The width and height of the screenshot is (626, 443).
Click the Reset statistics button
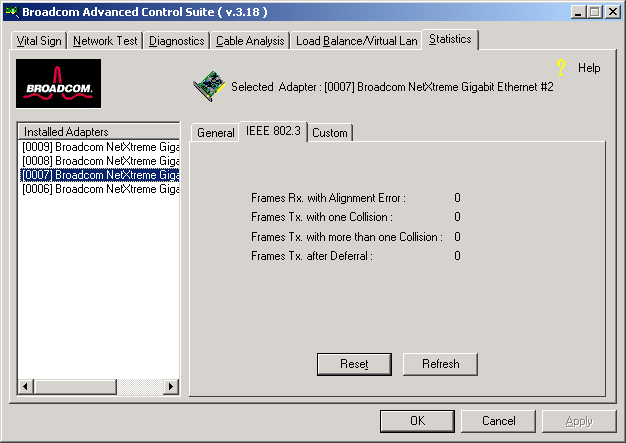click(354, 364)
